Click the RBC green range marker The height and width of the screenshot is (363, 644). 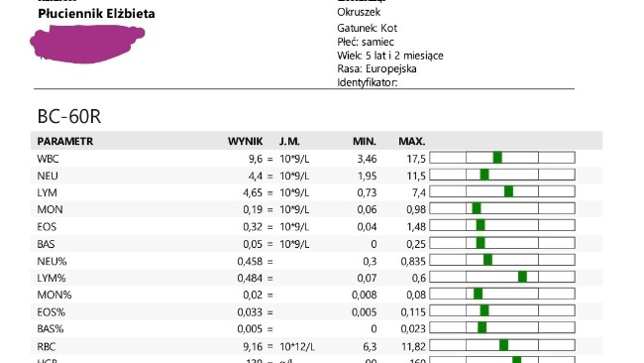click(x=504, y=345)
